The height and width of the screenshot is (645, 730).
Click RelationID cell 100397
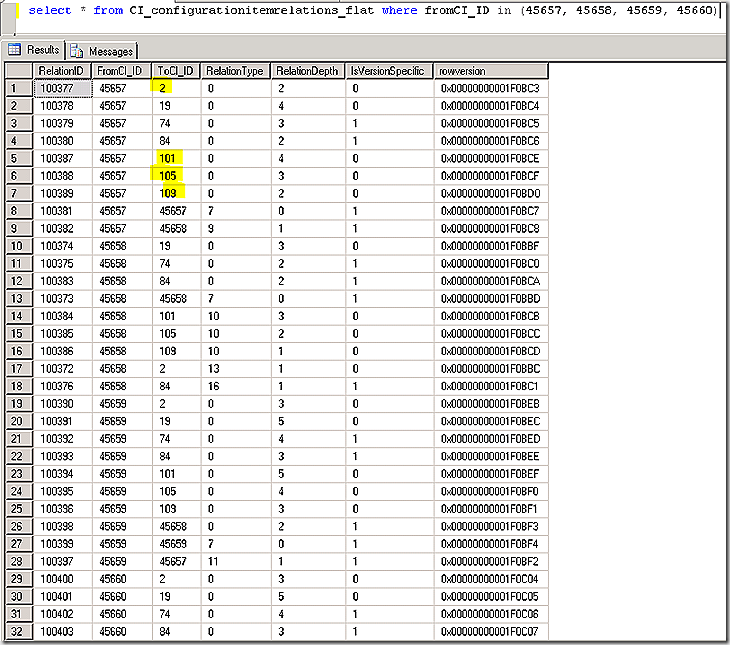click(62, 562)
